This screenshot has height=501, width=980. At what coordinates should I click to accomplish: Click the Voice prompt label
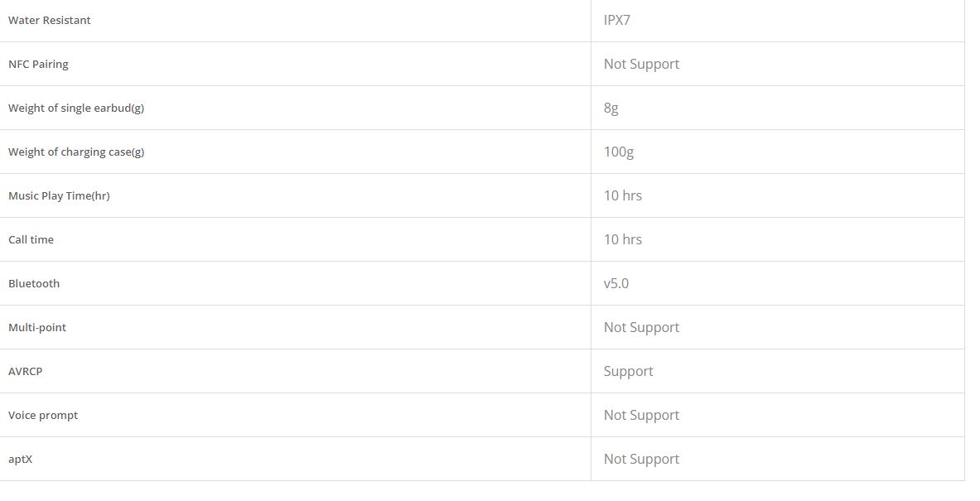click(x=43, y=415)
